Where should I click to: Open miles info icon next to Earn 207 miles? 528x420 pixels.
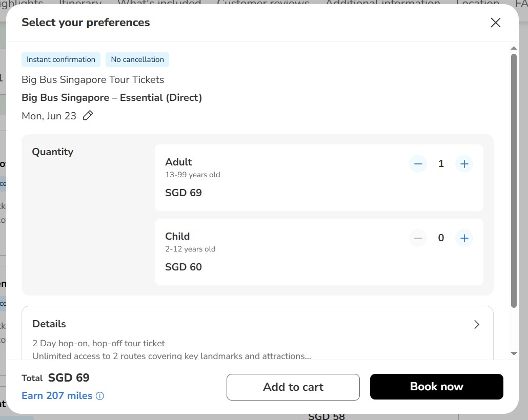(x=99, y=396)
